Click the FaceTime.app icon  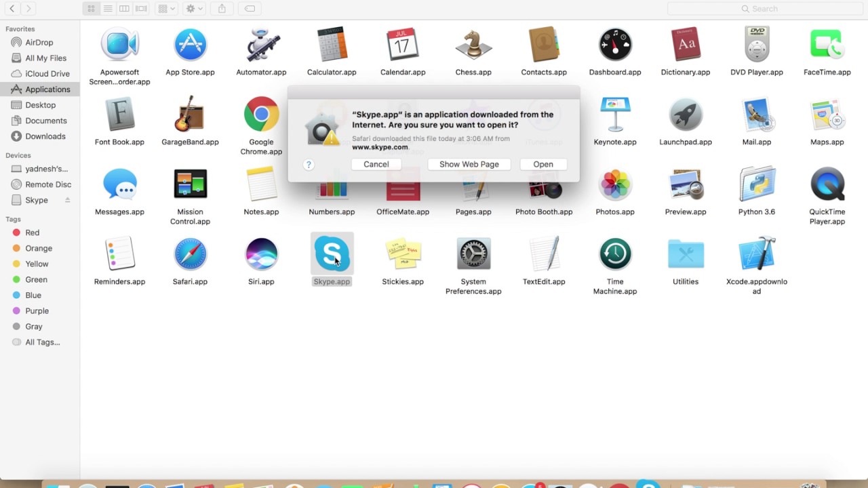pyautogui.click(x=827, y=45)
